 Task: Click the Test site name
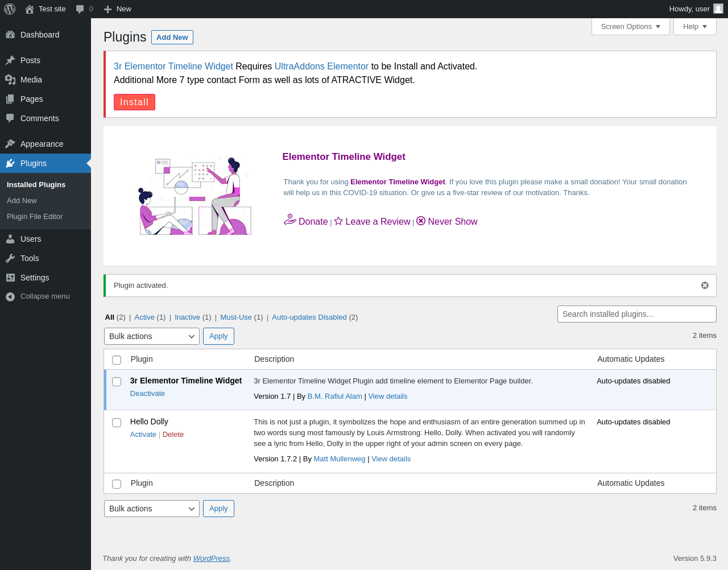52,9
